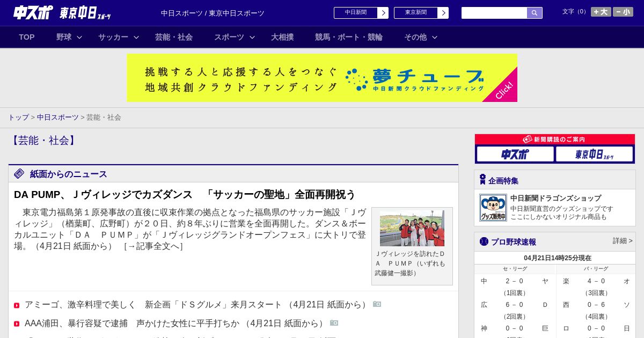Select 競馬・ボート・競輪 in navigation bar
The width and height of the screenshot is (644, 338).
[x=349, y=37]
